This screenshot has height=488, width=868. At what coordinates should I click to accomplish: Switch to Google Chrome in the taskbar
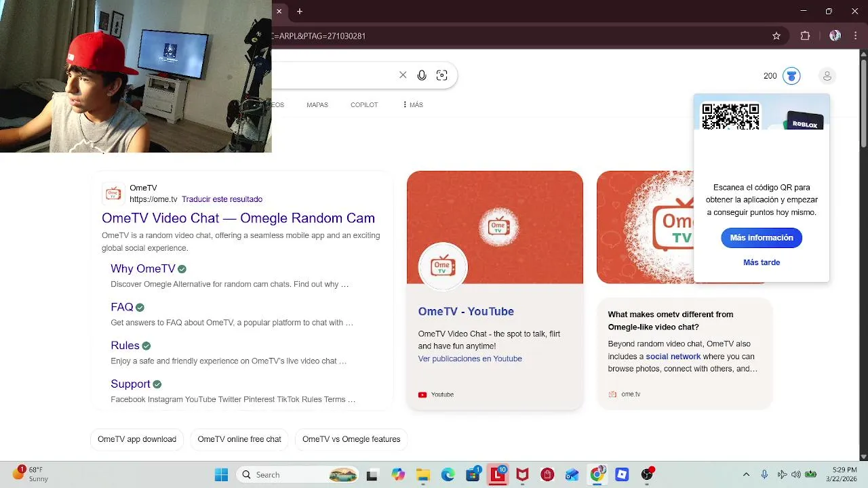coord(597,475)
